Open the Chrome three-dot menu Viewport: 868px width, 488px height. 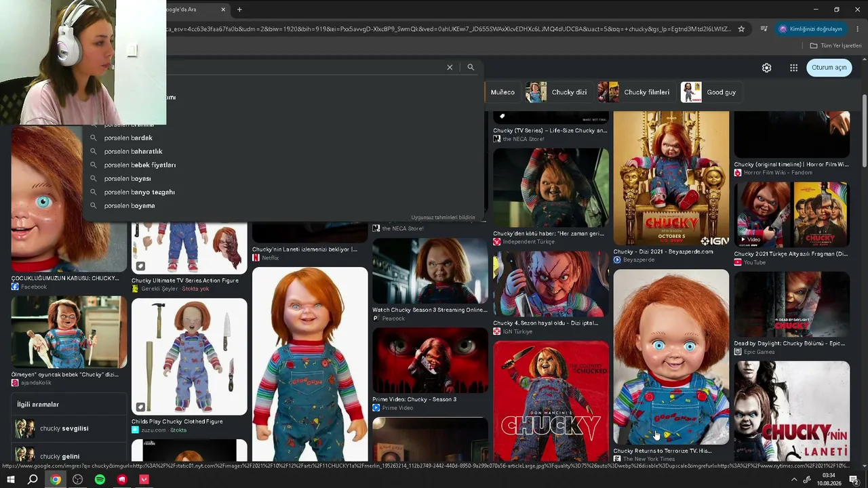(858, 29)
